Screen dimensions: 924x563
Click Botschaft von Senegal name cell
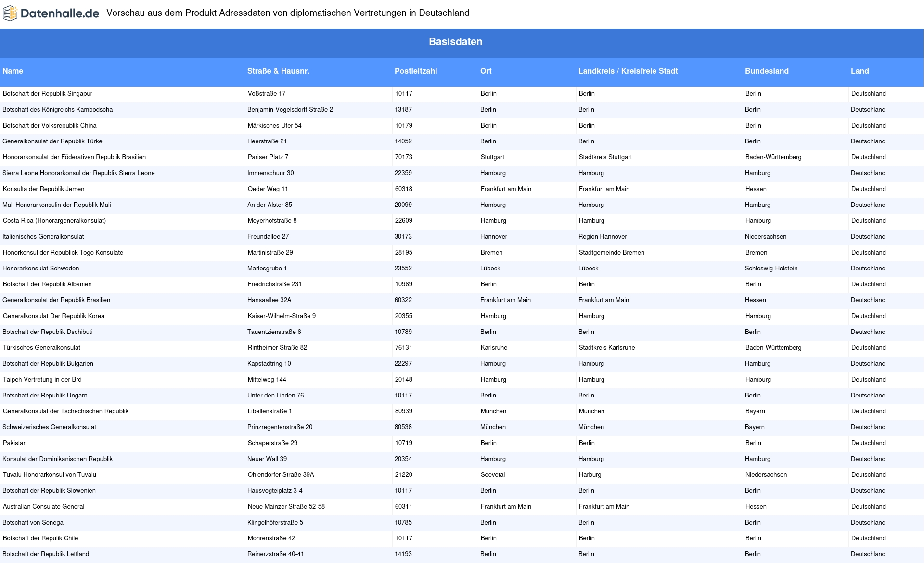(34, 522)
